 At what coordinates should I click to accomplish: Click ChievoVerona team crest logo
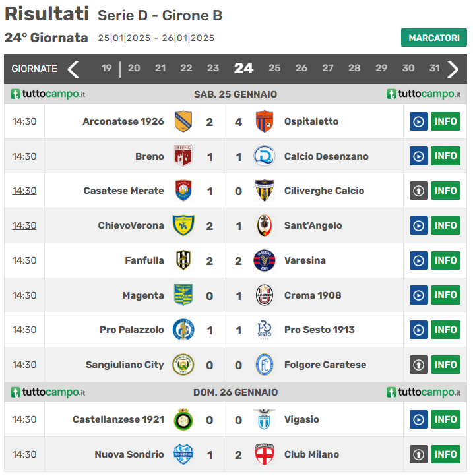pyautogui.click(x=183, y=225)
